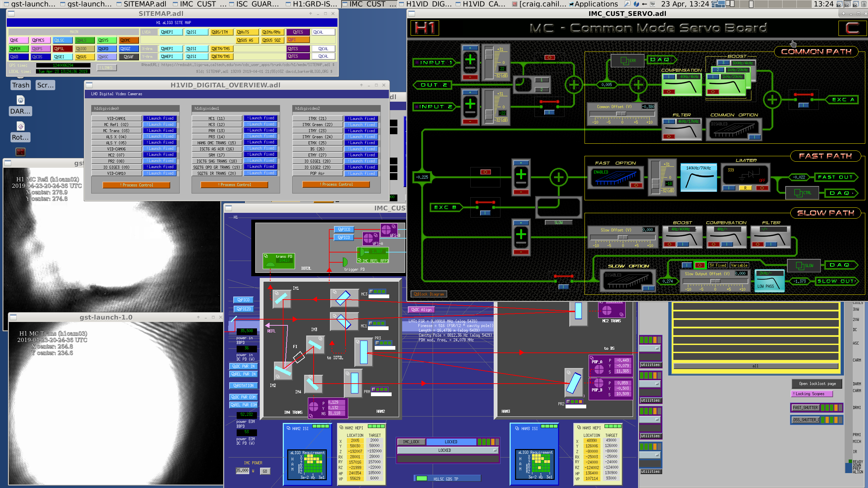868x488 pixels.
Task: Select the 5V Fixed slow output option
Action: point(718,265)
